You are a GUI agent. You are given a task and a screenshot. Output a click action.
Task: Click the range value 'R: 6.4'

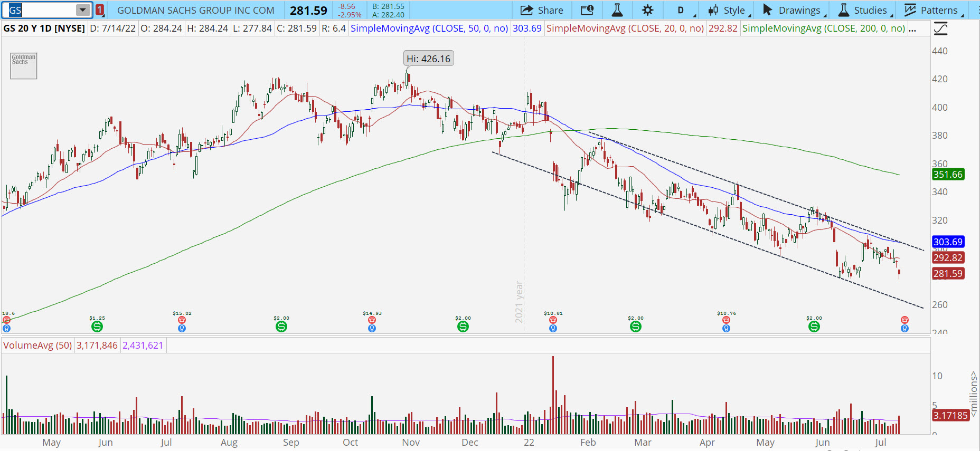coord(334,28)
